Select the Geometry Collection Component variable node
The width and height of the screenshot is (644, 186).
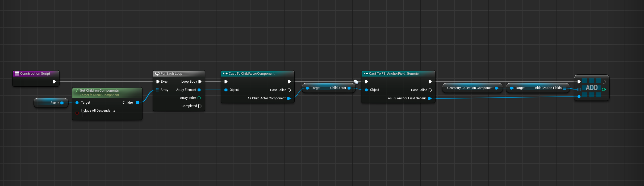(x=470, y=88)
